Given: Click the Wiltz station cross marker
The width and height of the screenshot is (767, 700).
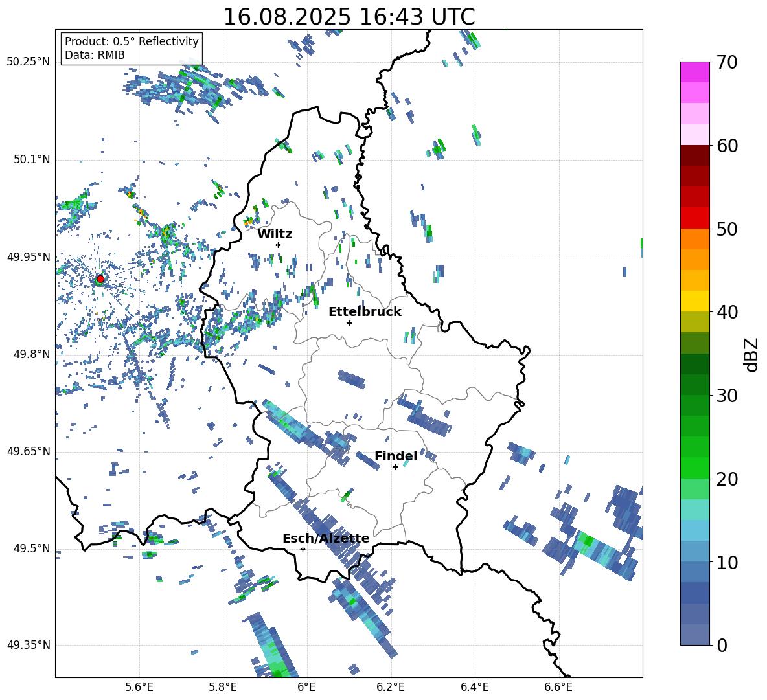Looking at the screenshot, I should click(x=279, y=245).
